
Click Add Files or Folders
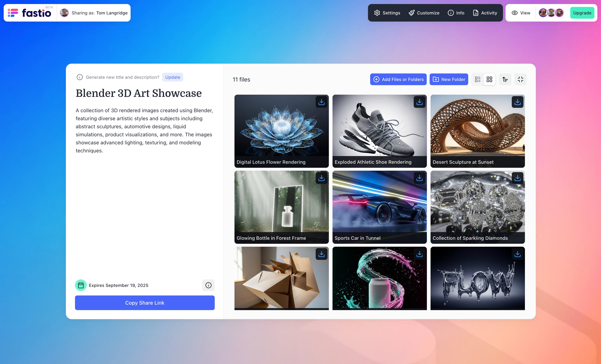click(398, 79)
